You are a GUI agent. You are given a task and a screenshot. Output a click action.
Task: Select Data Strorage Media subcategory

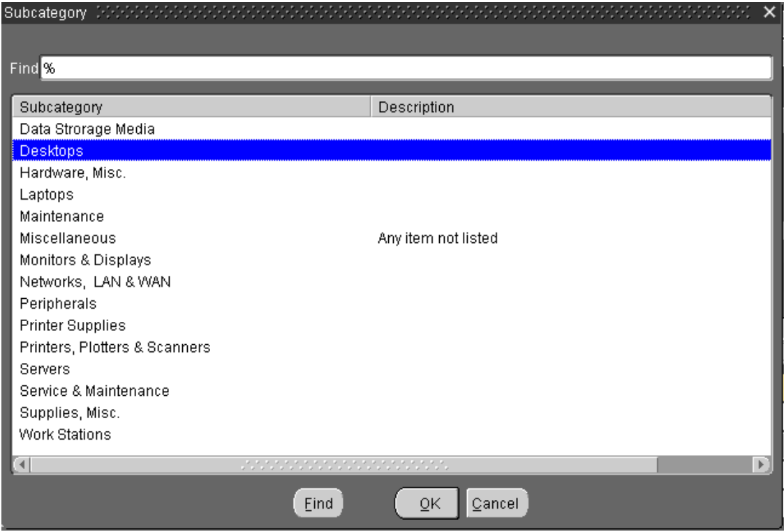point(87,129)
